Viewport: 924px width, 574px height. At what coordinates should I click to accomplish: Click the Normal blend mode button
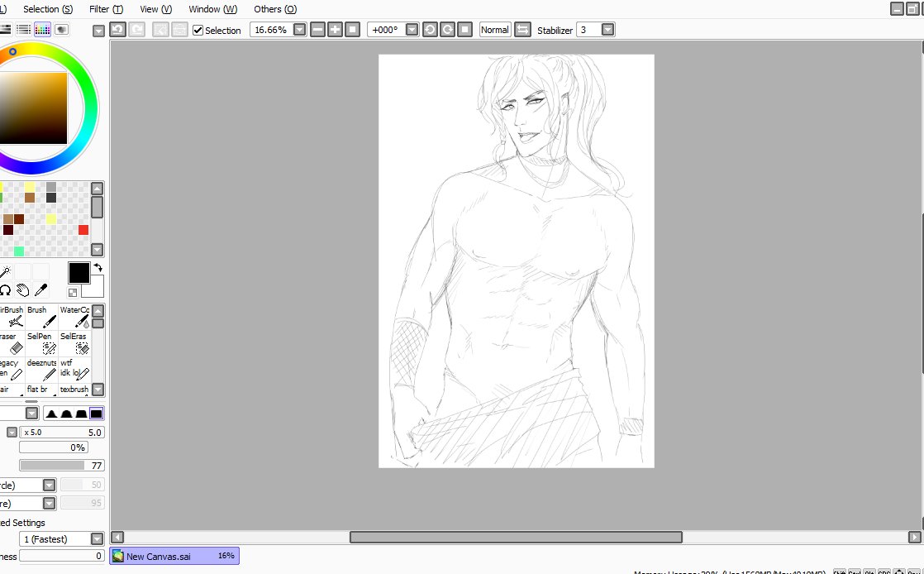click(x=493, y=29)
